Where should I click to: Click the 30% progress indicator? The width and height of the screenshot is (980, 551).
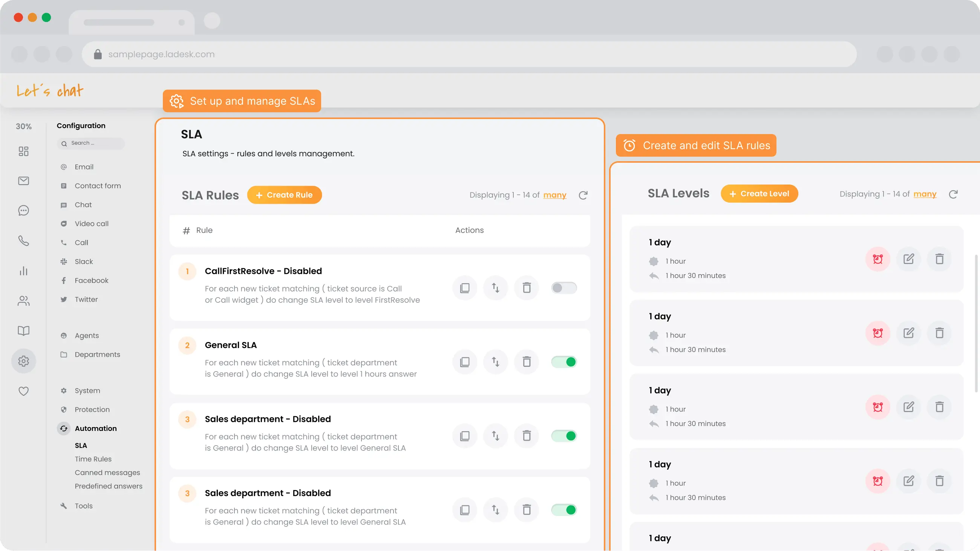(x=24, y=126)
